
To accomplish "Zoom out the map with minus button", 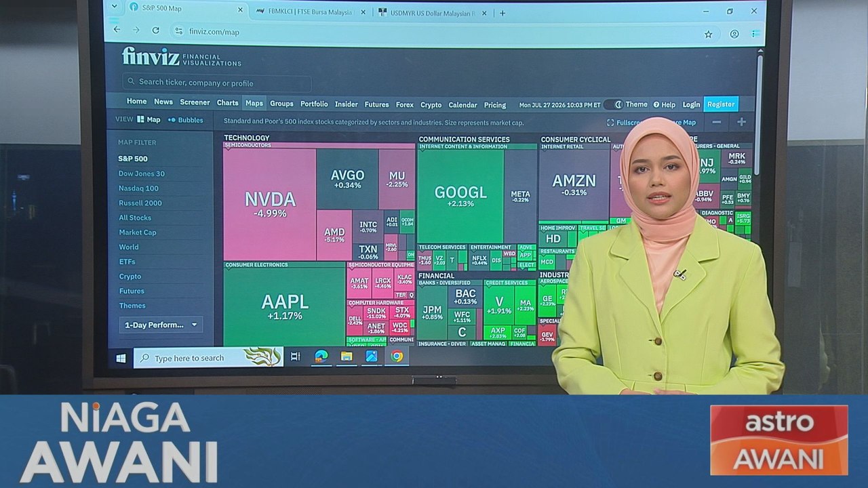I will coord(717,122).
